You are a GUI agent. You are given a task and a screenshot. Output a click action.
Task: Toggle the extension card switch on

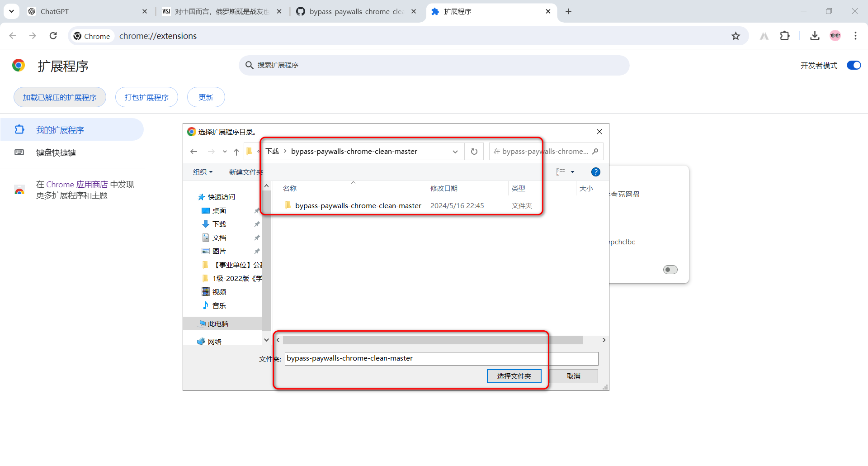click(x=670, y=270)
